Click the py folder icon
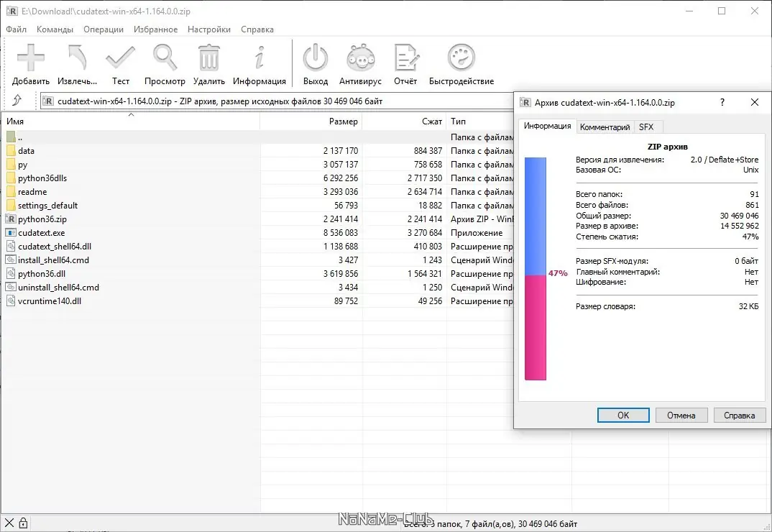Viewport: 772px width, 532px height. 11,165
